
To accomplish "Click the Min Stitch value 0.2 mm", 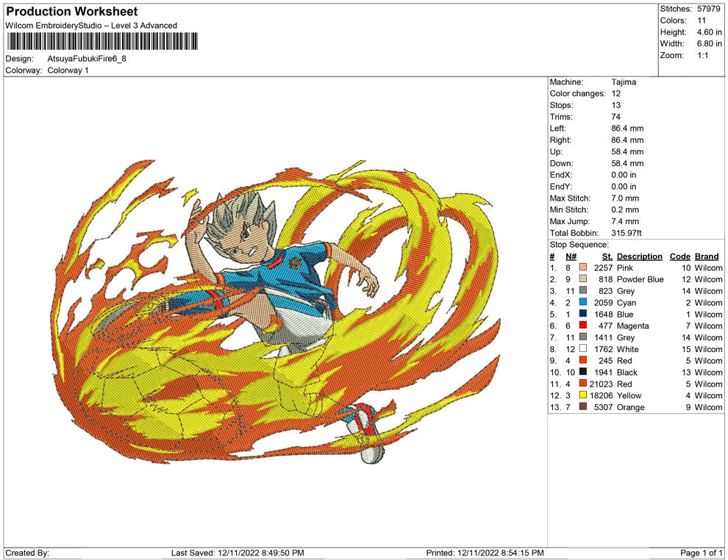I will 625,209.
